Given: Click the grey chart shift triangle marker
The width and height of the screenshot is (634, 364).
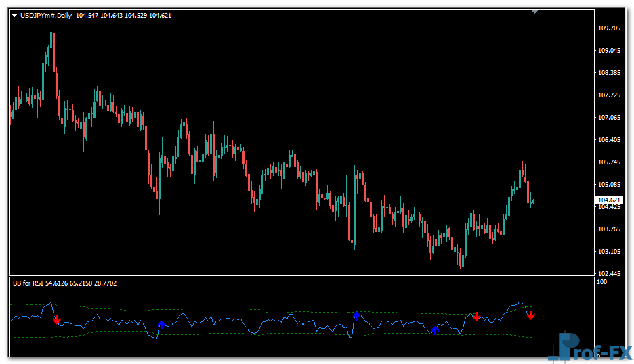Looking at the screenshot, I should click(535, 12).
